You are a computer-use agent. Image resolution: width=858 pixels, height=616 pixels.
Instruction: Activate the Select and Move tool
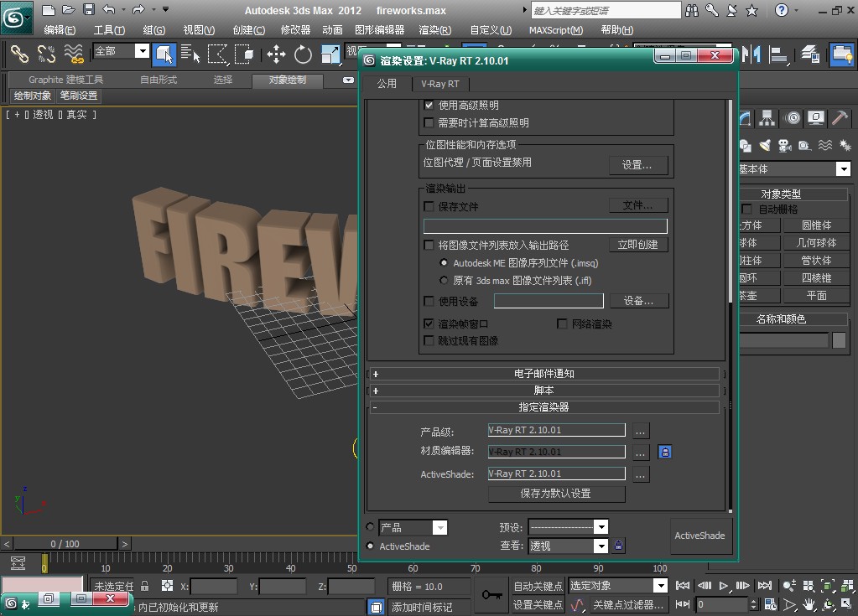[x=276, y=54]
